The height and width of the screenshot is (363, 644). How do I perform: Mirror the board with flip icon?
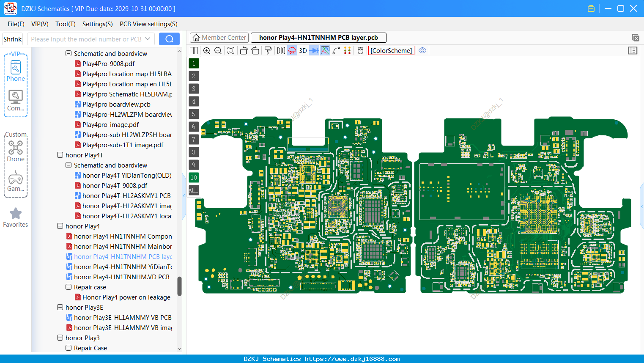(x=281, y=50)
